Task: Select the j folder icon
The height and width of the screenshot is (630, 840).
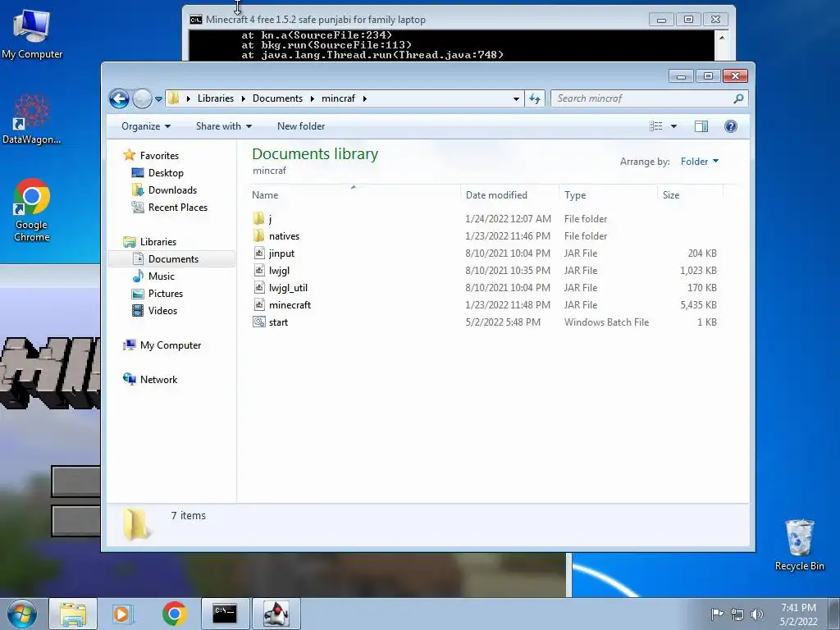Action: (x=258, y=218)
